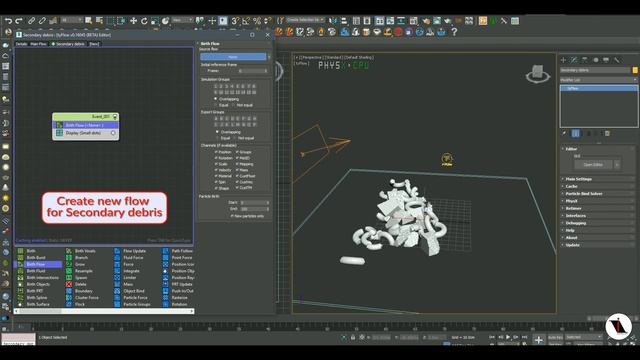640x360 pixels.
Task: Open the Utilities hammer panel icon
Action: (617, 60)
